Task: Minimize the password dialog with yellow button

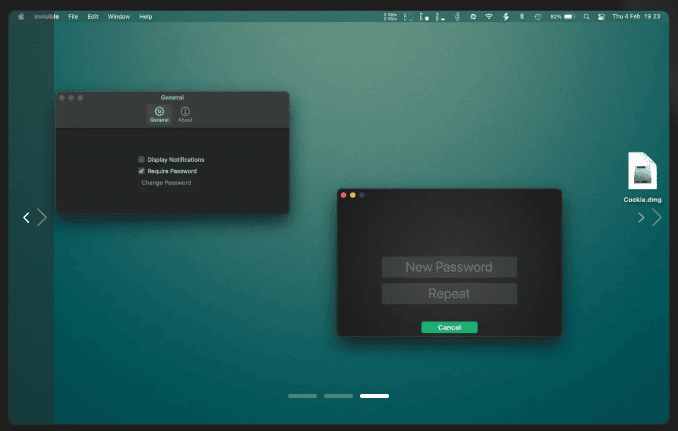Action: click(353, 195)
